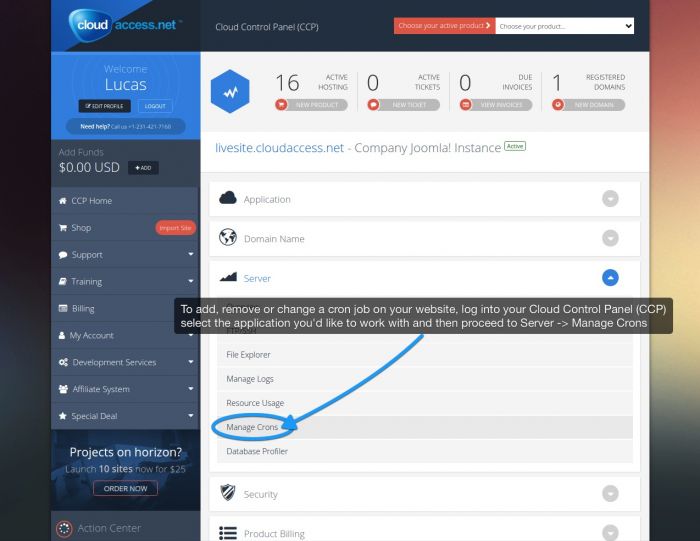
Task: Select File Explorer under Server
Action: (x=425, y=355)
